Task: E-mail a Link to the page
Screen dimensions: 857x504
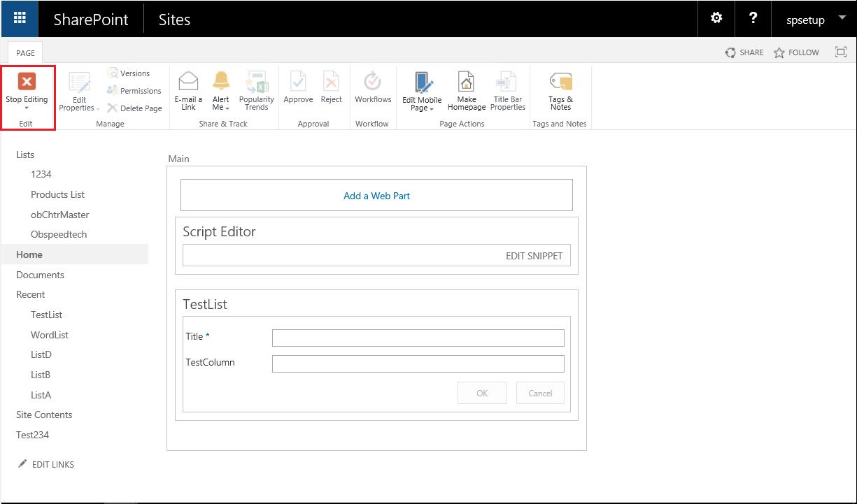Action: click(188, 91)
